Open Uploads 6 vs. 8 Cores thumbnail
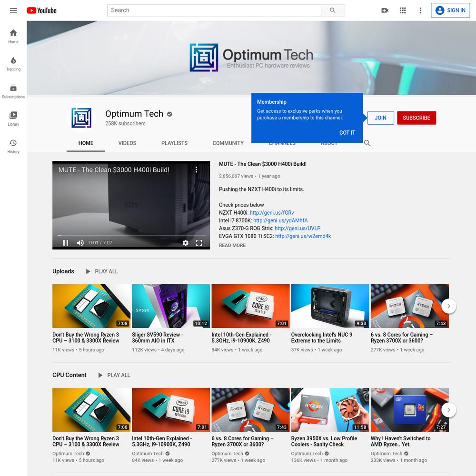 (409, 306)
